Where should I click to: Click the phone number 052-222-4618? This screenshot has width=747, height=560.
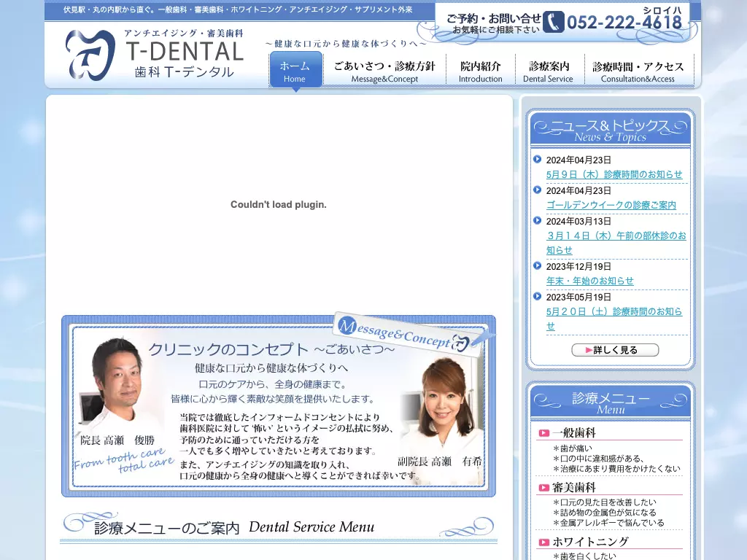pos(624,23)
